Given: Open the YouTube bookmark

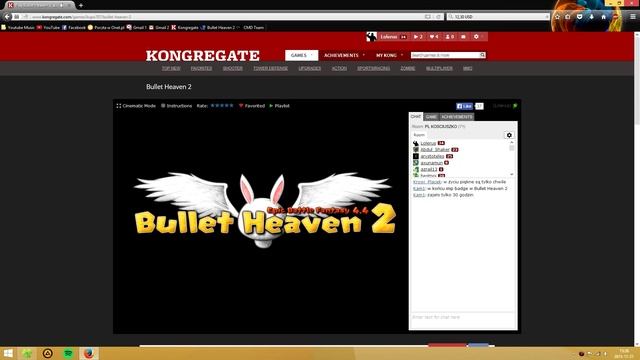Looking at the screenshot, I should 49,28.
